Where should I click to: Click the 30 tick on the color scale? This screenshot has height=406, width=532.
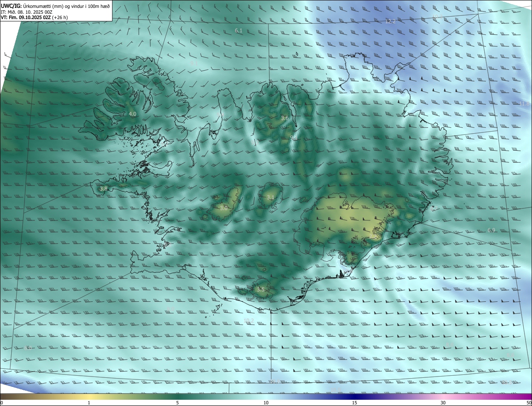point(443,403)
